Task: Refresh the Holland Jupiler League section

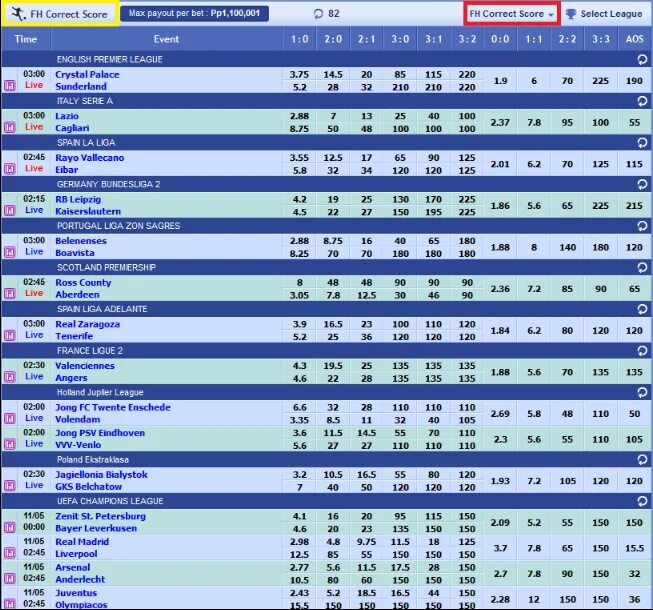Action: tap(642, 393)
